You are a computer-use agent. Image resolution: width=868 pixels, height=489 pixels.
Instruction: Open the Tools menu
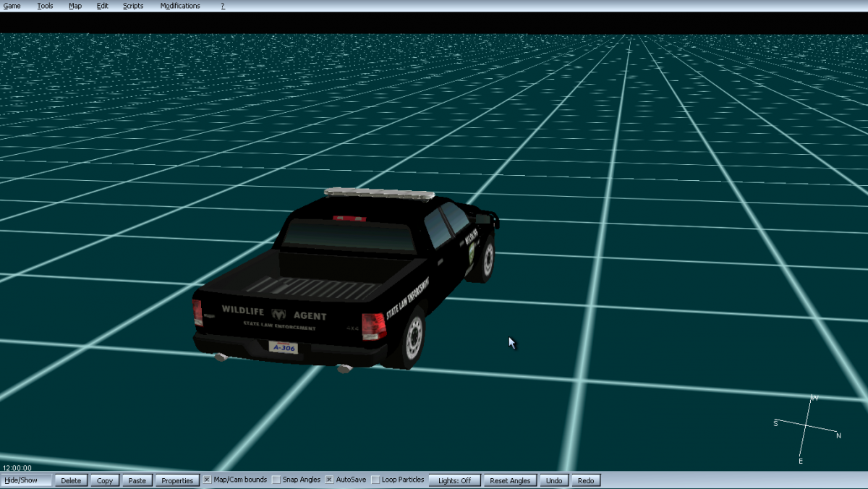coord(45,6)
